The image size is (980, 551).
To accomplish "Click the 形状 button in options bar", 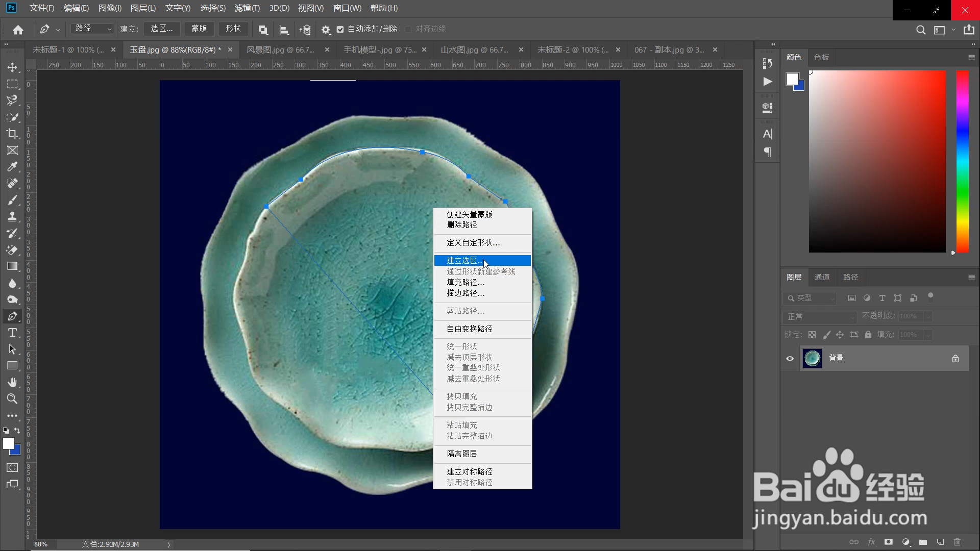I will (x=233, y=29).
